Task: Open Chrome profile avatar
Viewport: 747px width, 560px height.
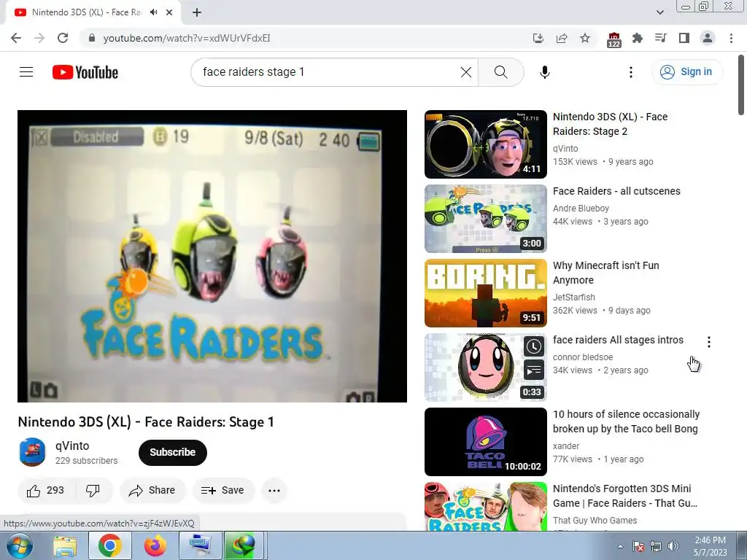Action: coord(708,38)
